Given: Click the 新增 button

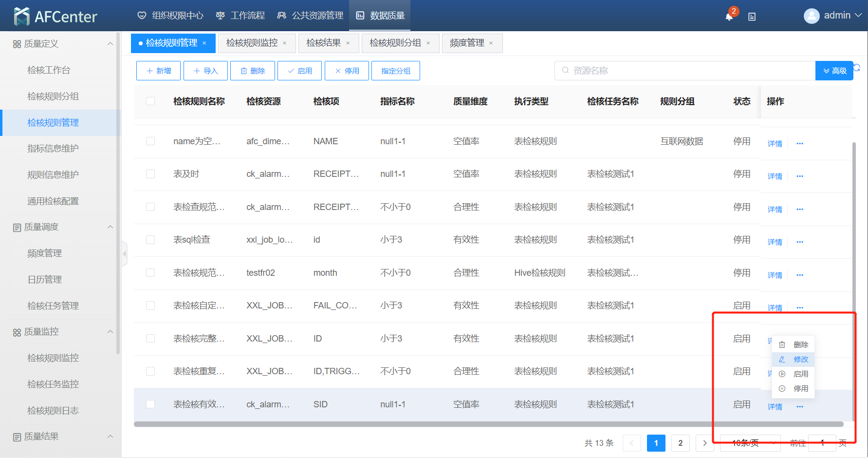Looking at the screenshot, I should tap(158, 71).
